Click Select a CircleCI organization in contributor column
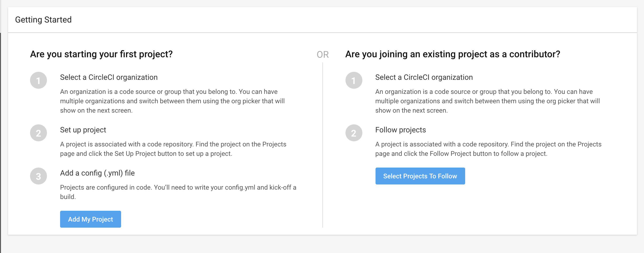 pyautogui.click(x=424, y=77)
